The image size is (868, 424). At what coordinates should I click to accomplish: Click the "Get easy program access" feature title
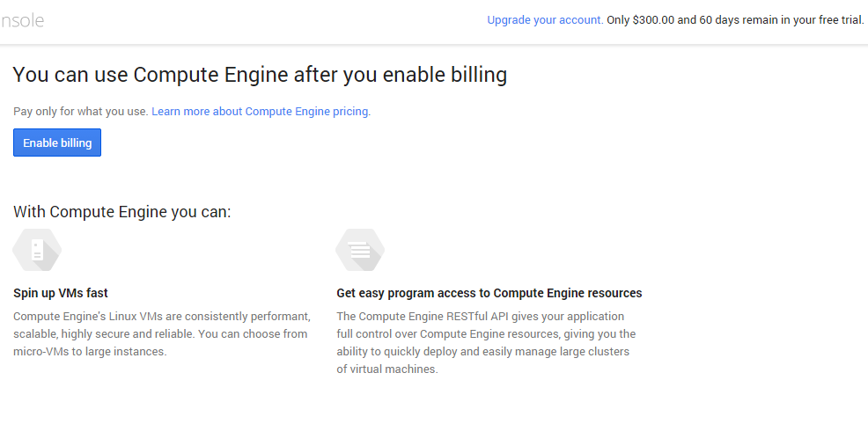[x=489, y=293]
